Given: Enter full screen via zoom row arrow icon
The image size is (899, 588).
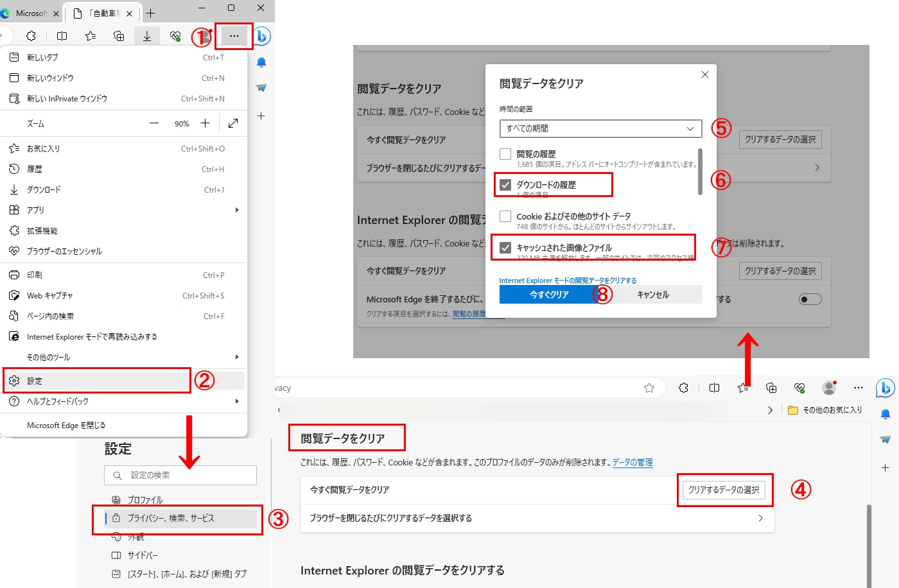Looking at the screenshot, I should (x=233, y=123).
